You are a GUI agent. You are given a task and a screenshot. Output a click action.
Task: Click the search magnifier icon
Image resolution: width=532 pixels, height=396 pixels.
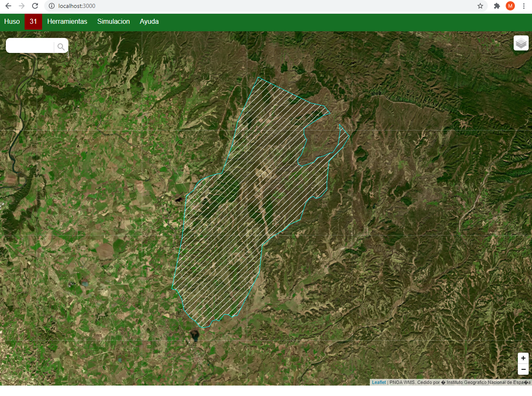(x=61, y=47)
